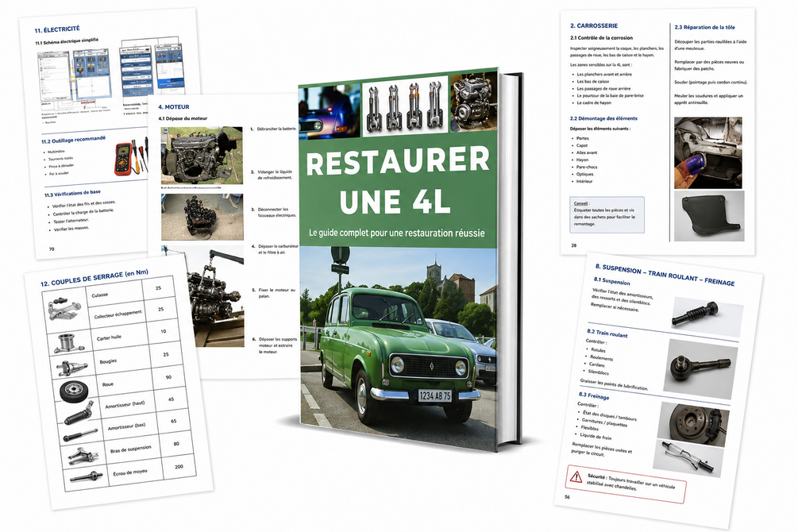The height and width of the screenshot is (532, 798).
Task: Click "Amortisseur (haut)" in the table
Action: [125, 406]
